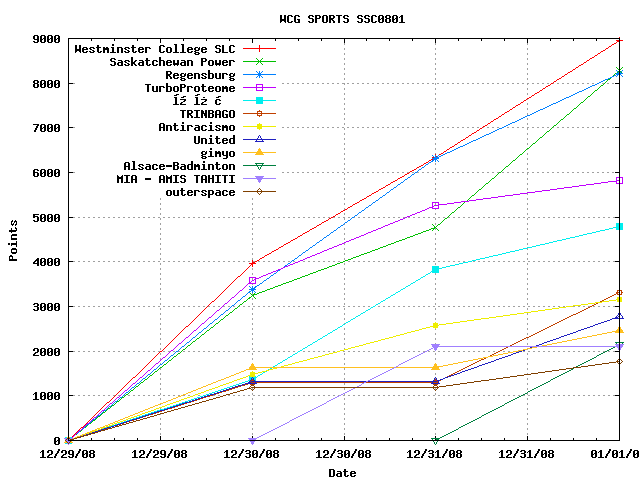This screenshot has height=480, width=640.
Task: Click the TurboProteome data point at 12/31/08
Action: pyautogui.click(x=436, y=205)
